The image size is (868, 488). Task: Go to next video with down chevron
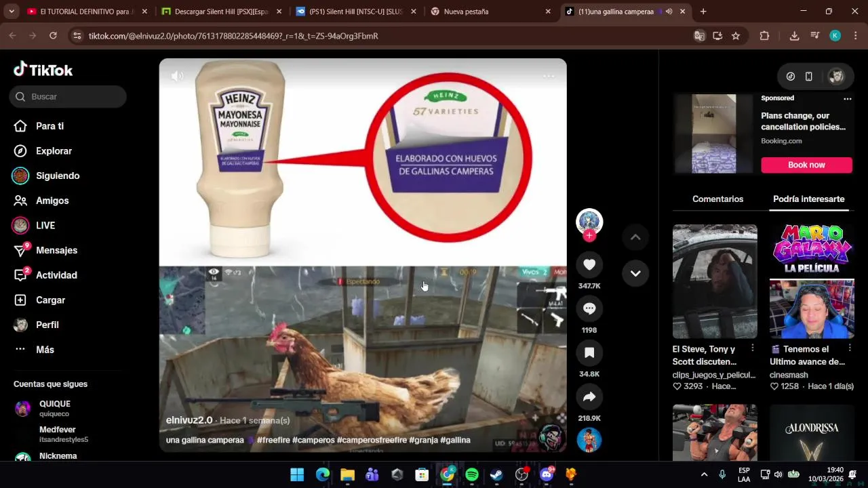click(x=635, y=273)
